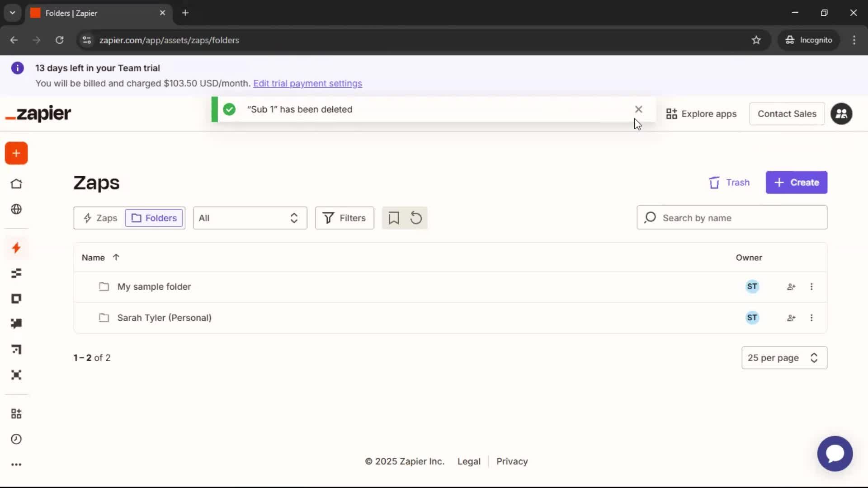Click Explore apps
The height and width of the screenshot is (488, 868).
pyautogui.click(x=701, y=114)
